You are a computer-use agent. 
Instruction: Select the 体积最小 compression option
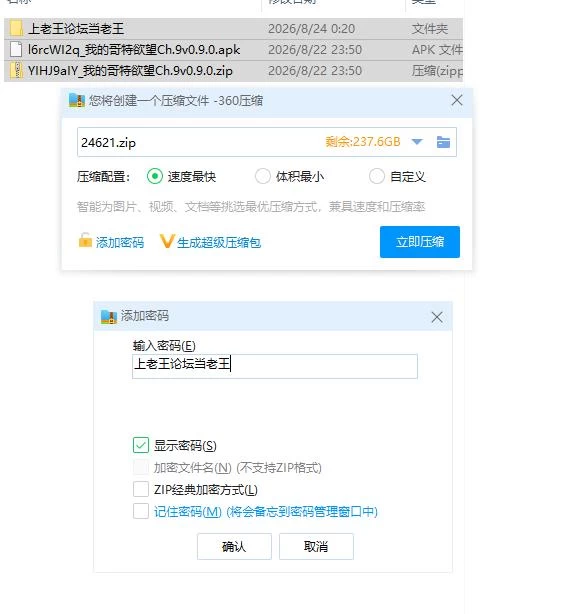point(262,176)
